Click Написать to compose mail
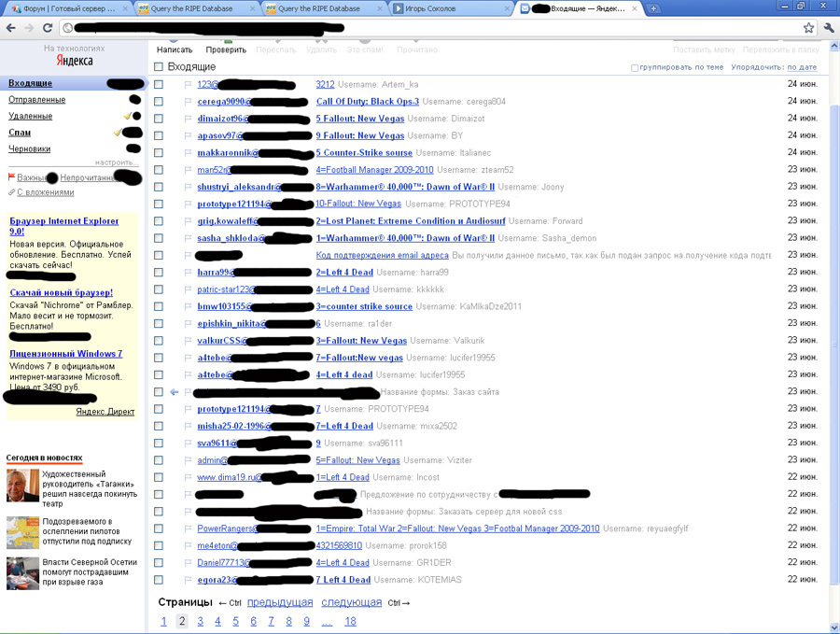840x634 pixels. 175,49
